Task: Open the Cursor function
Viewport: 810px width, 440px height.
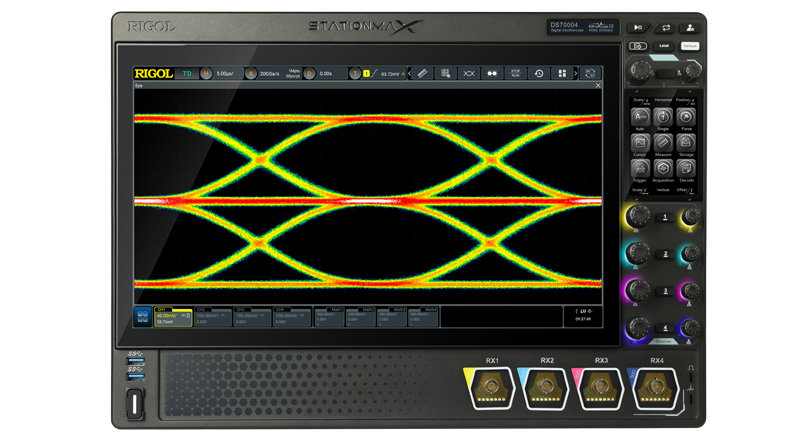Action: (x=640, y=143)
